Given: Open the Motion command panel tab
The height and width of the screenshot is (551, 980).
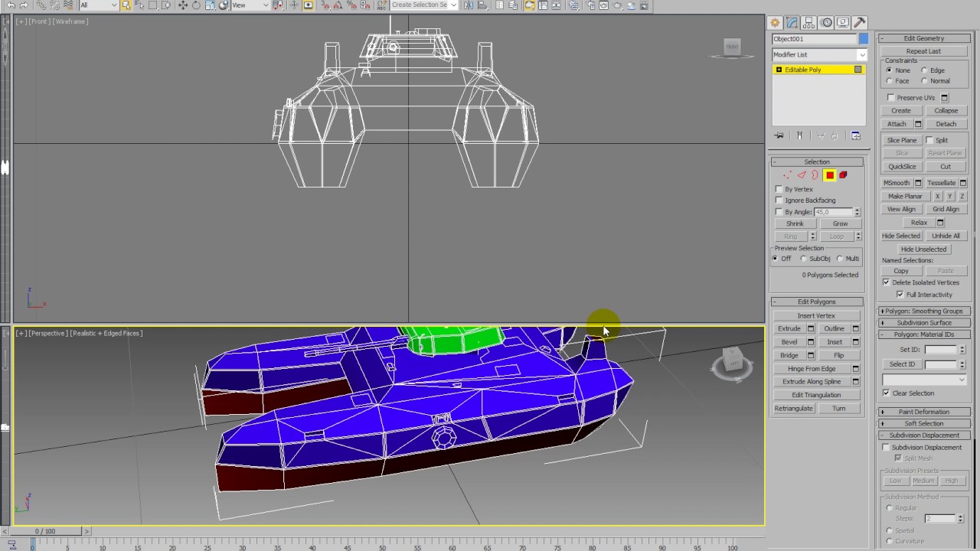Looking at the screenshot, I should (x=825, y=22).
